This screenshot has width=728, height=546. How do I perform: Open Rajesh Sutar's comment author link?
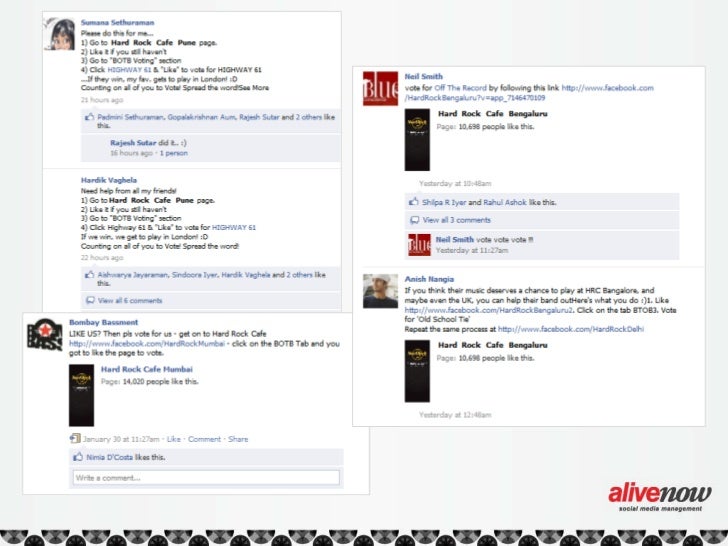point(133,143)
